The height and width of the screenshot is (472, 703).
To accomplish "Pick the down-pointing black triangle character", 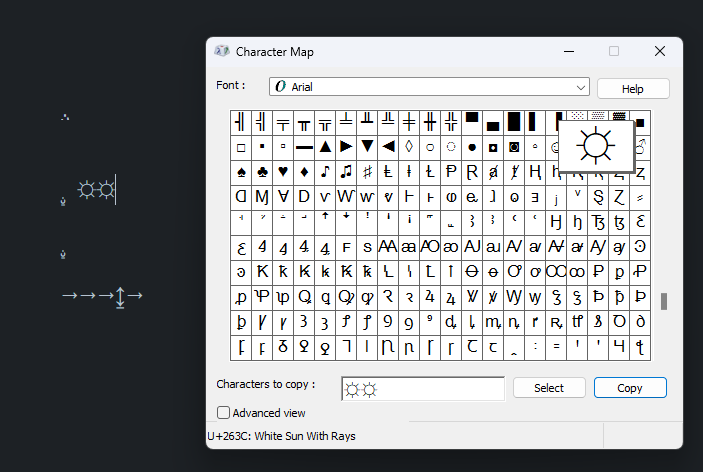I will [x=367, y=146].
